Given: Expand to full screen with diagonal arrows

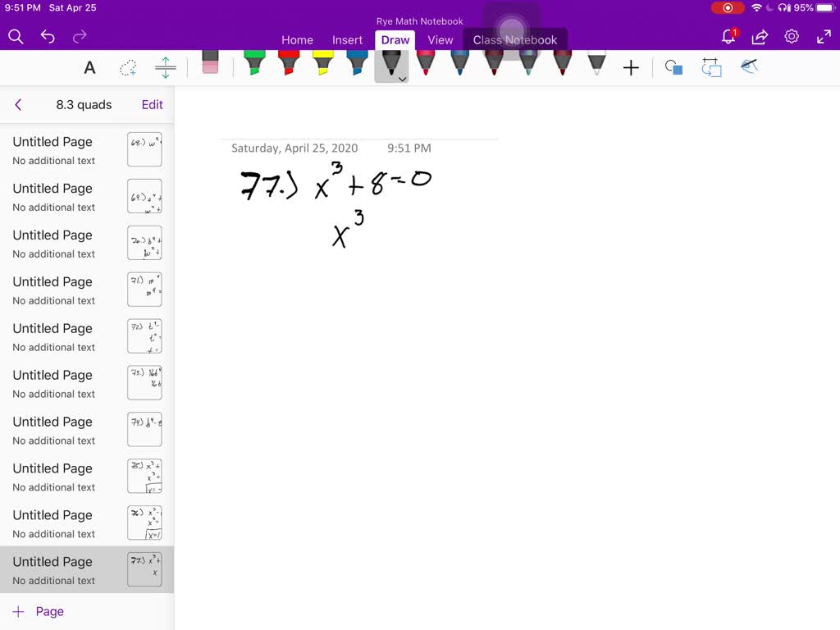Looking at the screenshot, I should pos(824,36).
